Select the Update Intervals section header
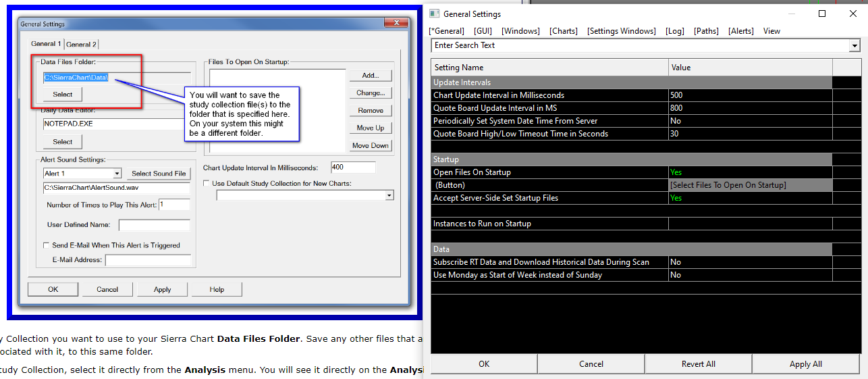Image resolution: width=868 pixels, height=379 pixels. click(631, 82)
